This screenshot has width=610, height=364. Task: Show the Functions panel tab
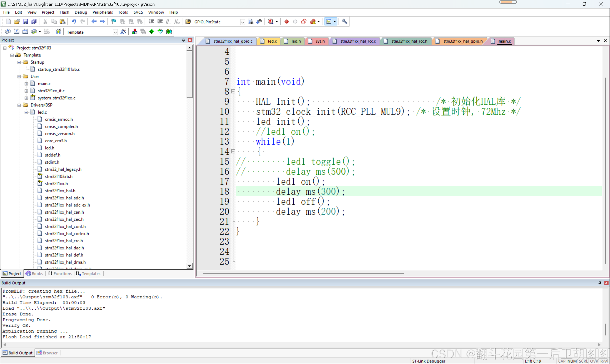point(60,274)
